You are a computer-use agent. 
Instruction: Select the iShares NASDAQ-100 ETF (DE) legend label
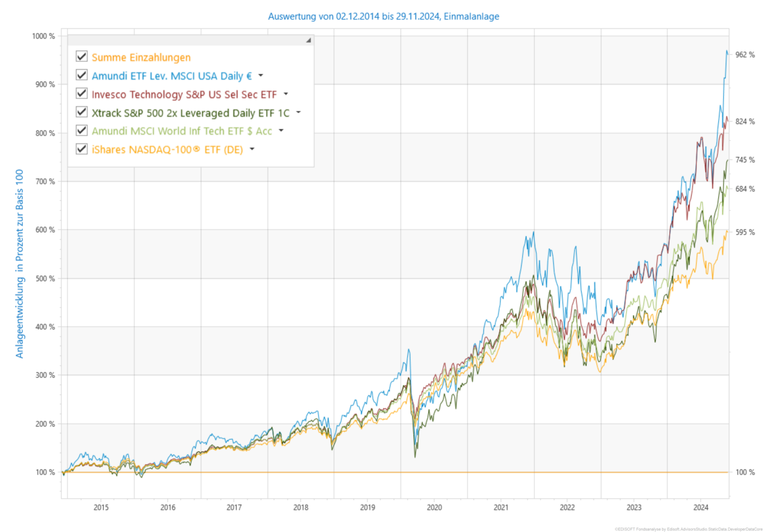click(x=167, y=149)
